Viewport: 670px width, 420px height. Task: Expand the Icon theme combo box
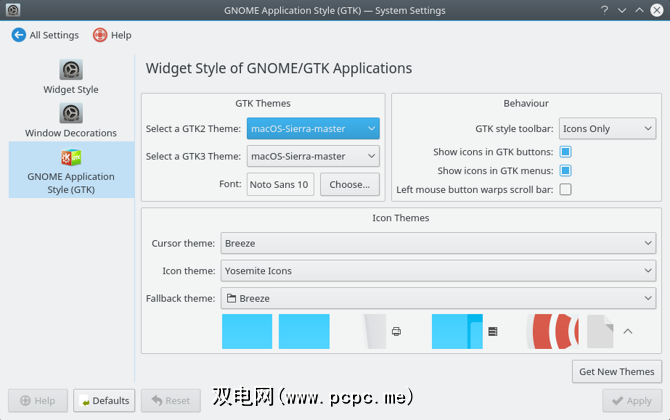(438, 271)
